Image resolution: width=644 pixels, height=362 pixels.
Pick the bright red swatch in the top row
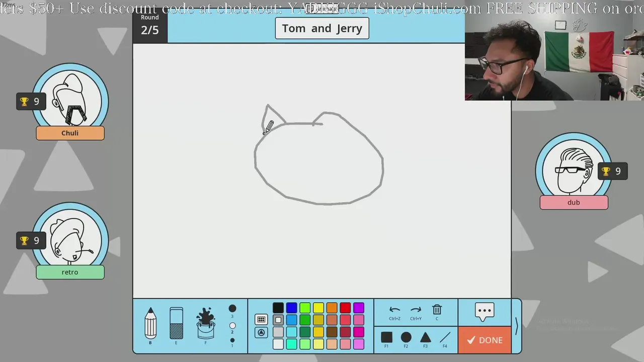coord(345,308)
